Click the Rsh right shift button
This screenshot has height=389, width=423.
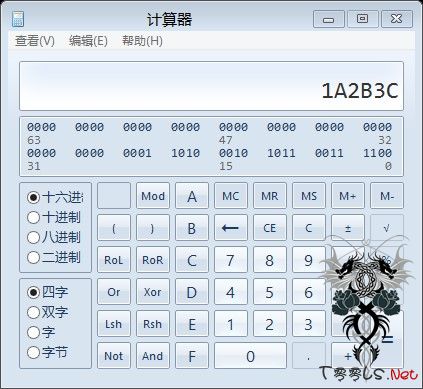[x=153, y=324]
